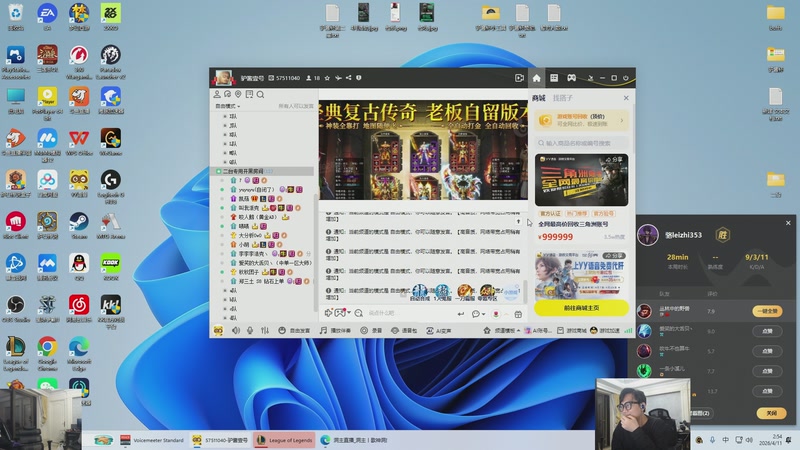The height and width of the screenshot is (450, 800).
Task: Open the 三角洲 account recycling ad thumbnail
Action: tap(582, 180)
